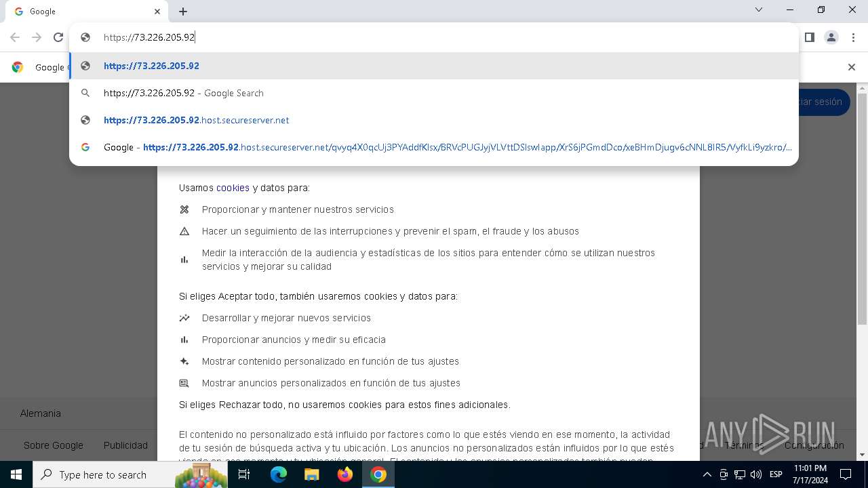Click the Chrome logo in the infobar
The width and height of the screenshot is (868, 488).
[x=18, y=67]
